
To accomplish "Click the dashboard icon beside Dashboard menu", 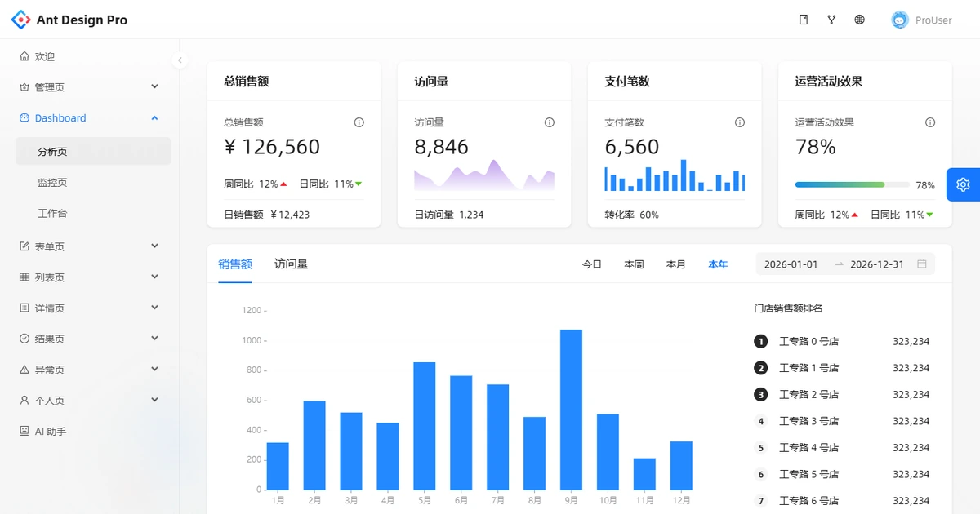I will tap(24, 118).
